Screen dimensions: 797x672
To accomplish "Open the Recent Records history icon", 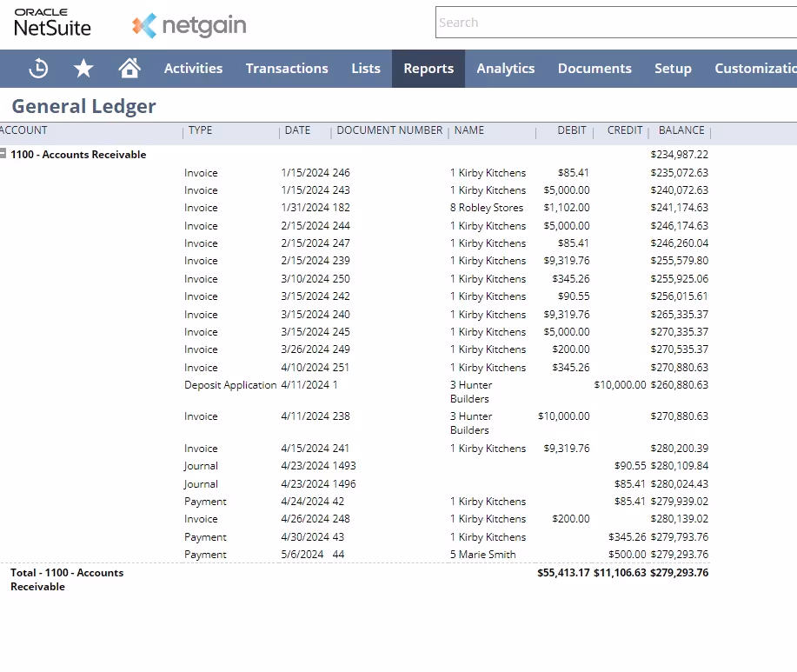I will click(38, 68).
